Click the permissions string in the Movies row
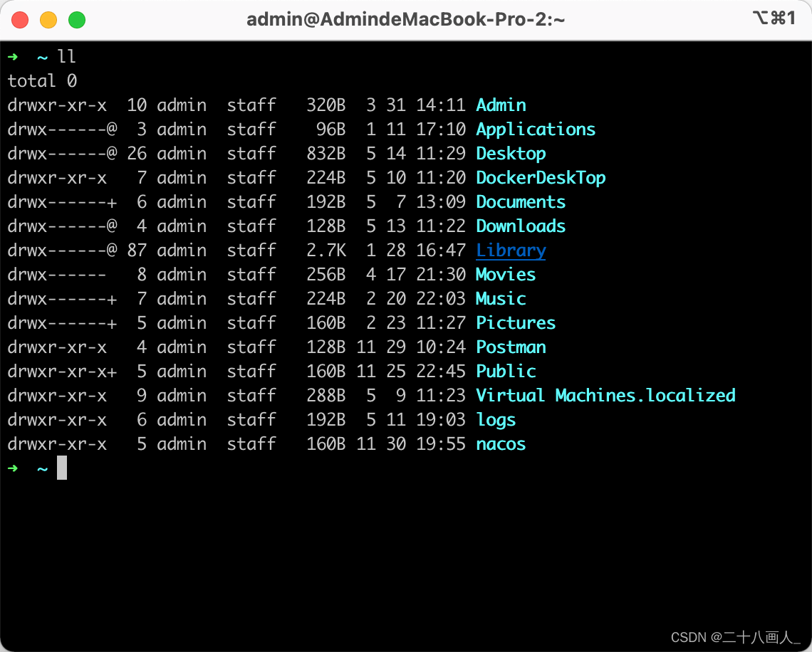Image resolution: width=812 pixels, height=652 pixels. click(x=57, y=274)
